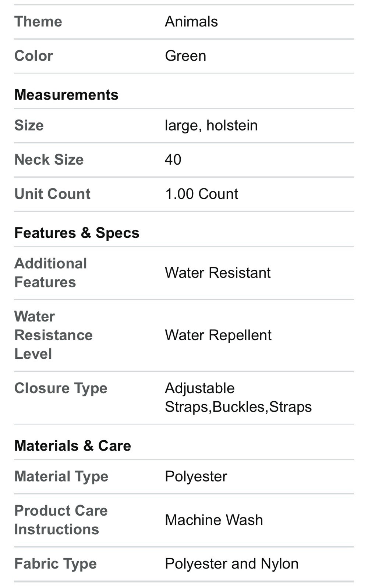The height and width of the screenshot is (588, 368).
Task: Click the Material Type label
Action: 61,476
